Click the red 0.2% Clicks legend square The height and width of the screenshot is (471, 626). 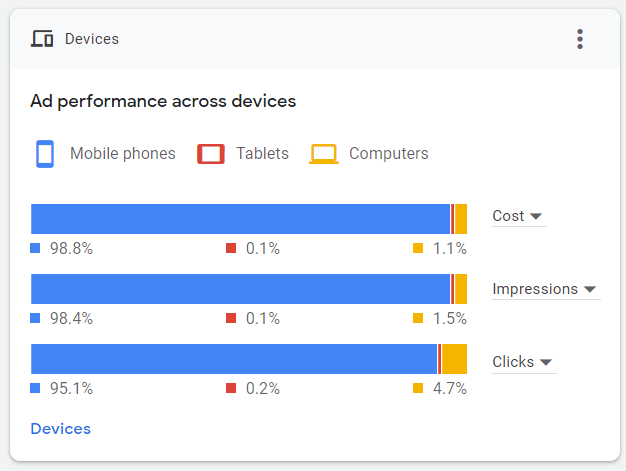tap(231, 388)
